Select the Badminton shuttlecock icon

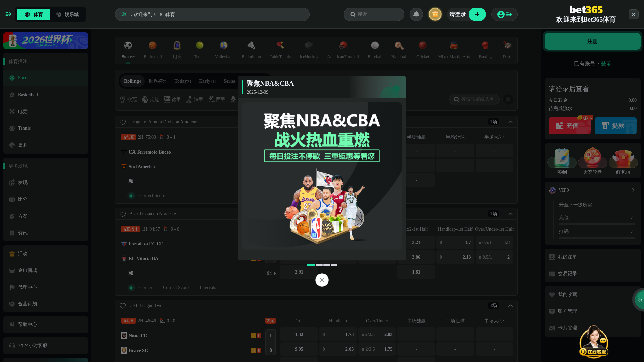[251, 45]
